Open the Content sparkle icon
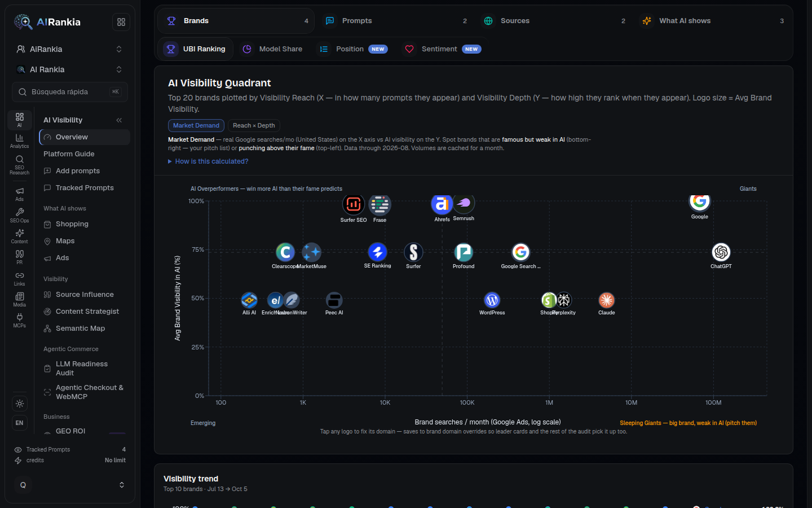Image resolution: width=812 pixels, height=508 pixels. (x=19, y=237)
